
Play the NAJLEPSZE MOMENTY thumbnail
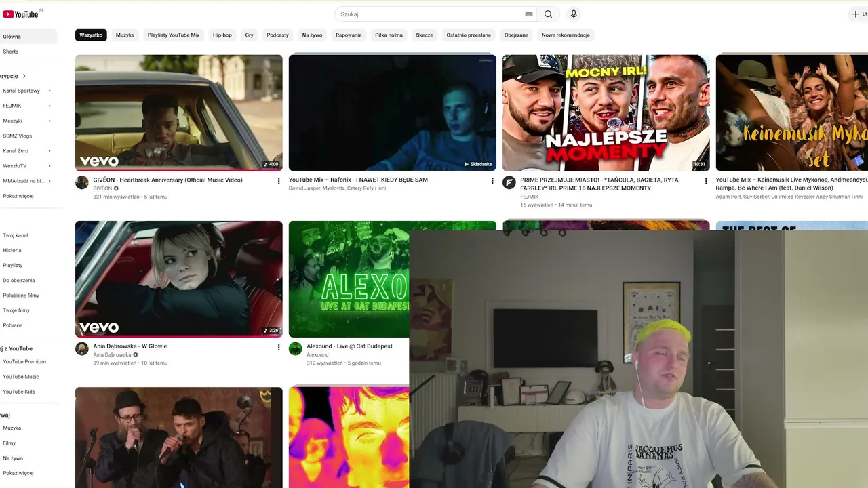click(606, 113)
